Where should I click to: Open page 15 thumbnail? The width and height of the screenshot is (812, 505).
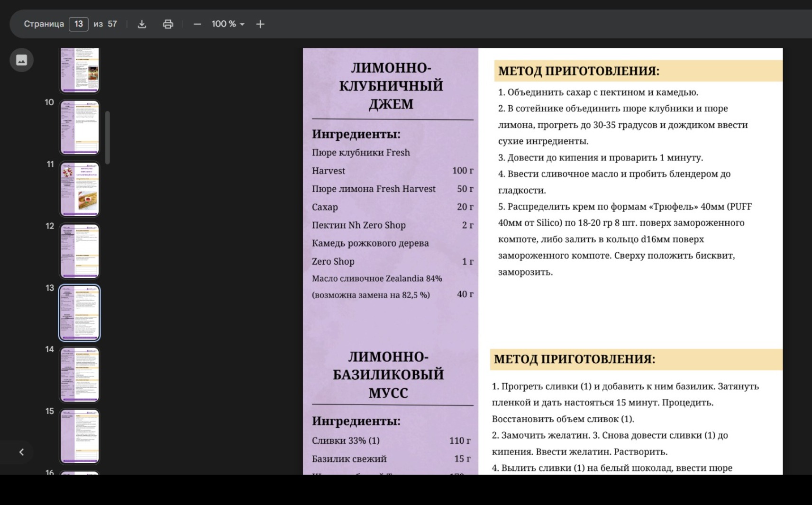(80, 436)
